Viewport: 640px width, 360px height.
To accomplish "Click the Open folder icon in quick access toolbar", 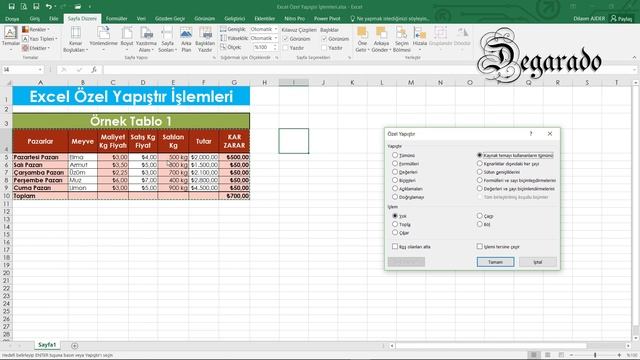I will point(78,7).
